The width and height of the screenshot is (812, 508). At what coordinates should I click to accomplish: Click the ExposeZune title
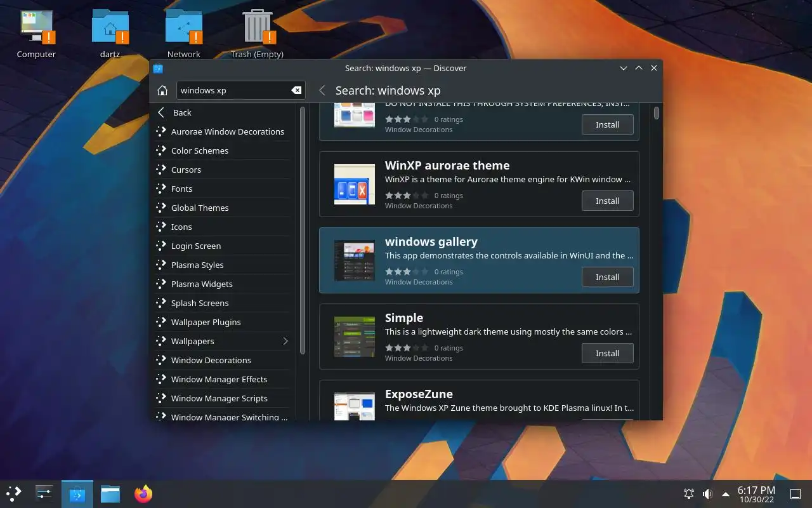[x=419, y=394]
